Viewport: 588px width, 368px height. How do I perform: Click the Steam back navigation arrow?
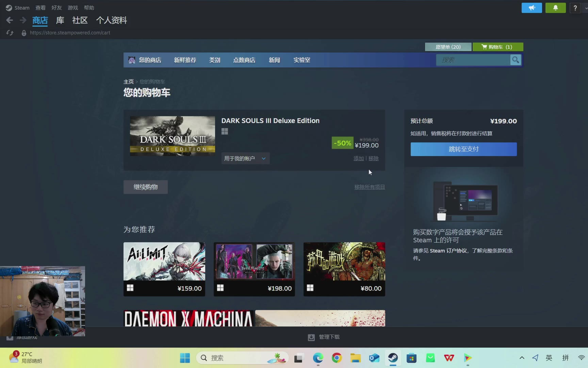coord(10,20)
